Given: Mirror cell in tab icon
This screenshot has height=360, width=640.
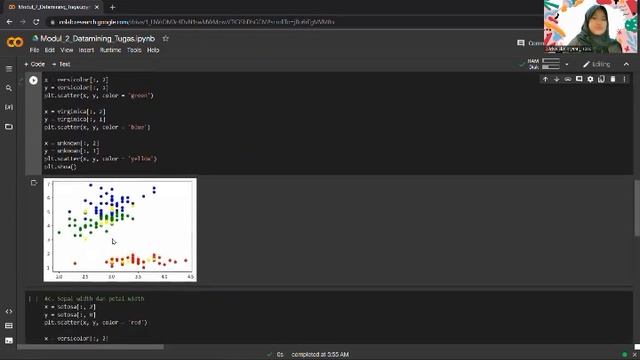Looking at the screenshot, I should pos(601,79).
